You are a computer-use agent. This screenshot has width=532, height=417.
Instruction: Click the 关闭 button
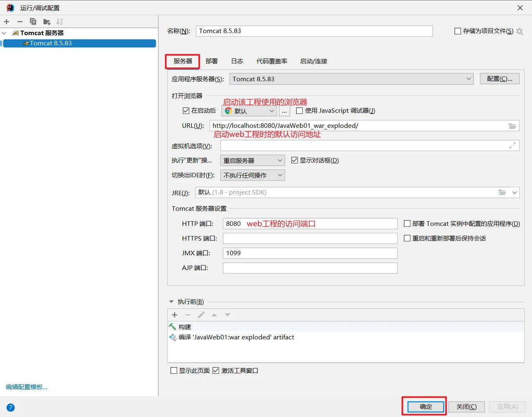click(x=467, y=407)
